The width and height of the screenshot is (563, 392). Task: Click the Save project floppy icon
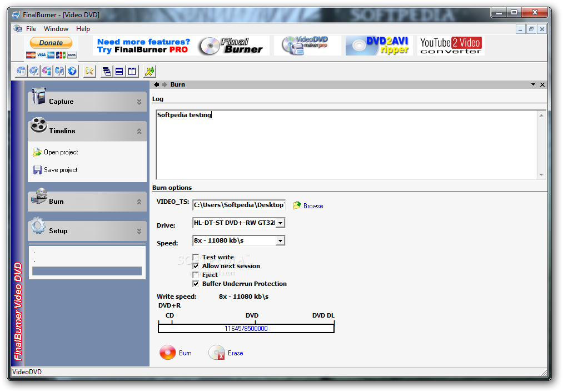point(37,170)
